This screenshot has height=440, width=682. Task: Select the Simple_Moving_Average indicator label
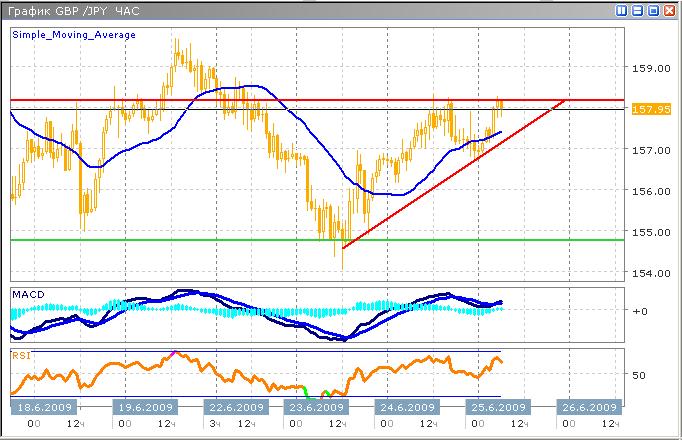point(74,34)
